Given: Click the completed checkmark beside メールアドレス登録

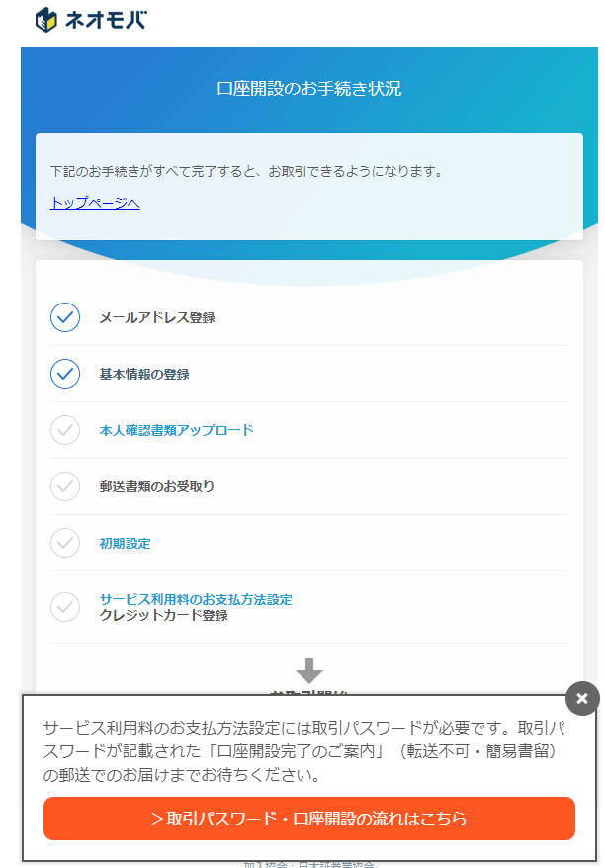Looking at the screenshot, I should [65, 318].
